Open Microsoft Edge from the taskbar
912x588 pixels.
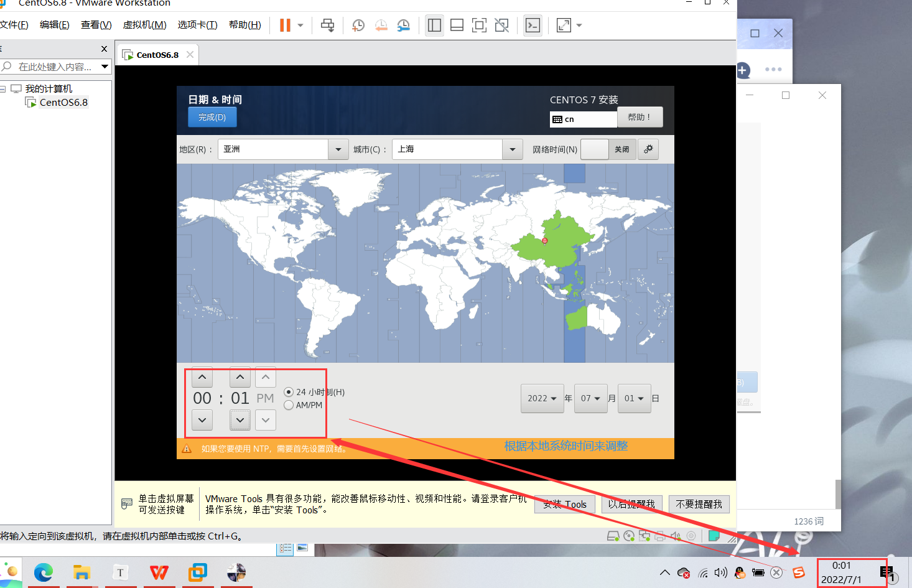(x=44, y=572)
